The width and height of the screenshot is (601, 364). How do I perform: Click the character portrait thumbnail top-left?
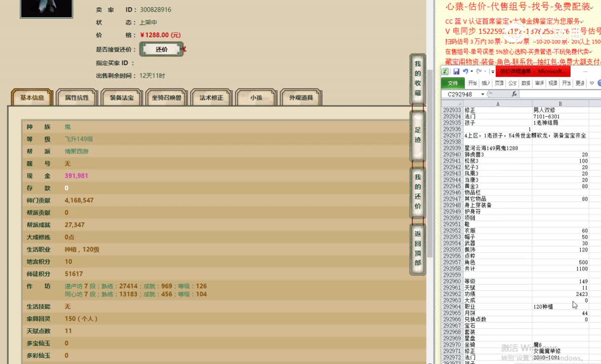pos(46,9)
